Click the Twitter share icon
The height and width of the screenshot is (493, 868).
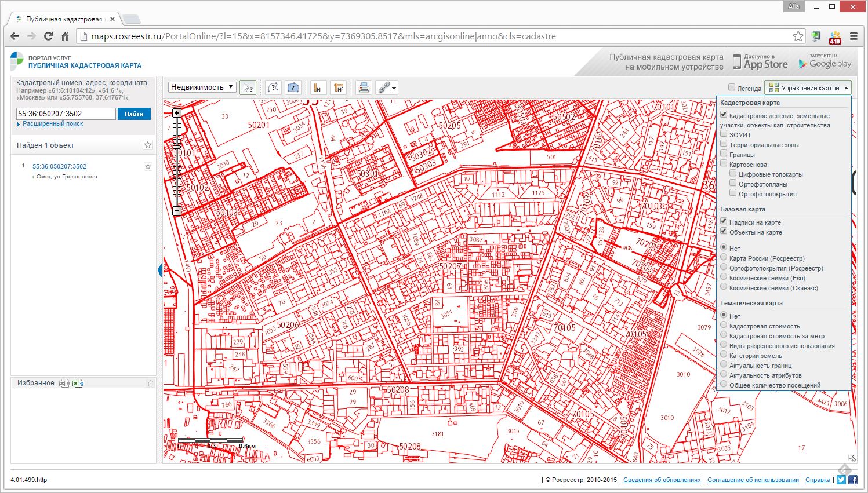tap(841, 480)
